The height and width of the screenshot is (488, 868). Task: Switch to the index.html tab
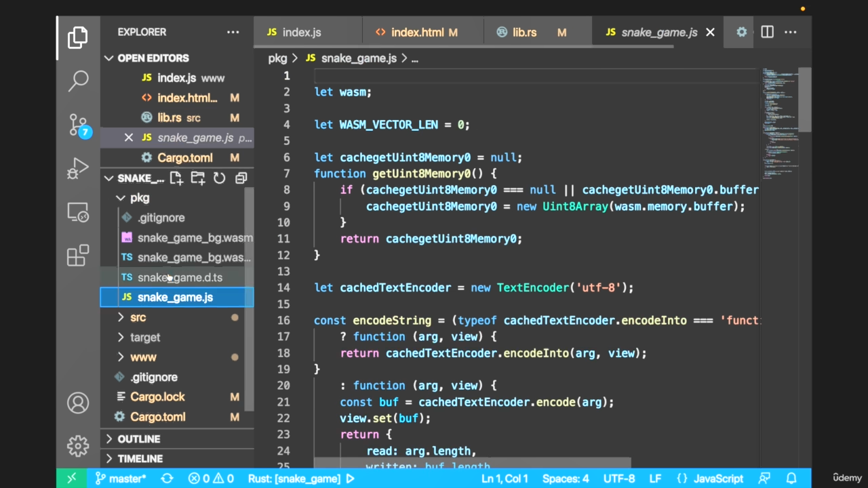pyautogui.click(x=417, y=33)
